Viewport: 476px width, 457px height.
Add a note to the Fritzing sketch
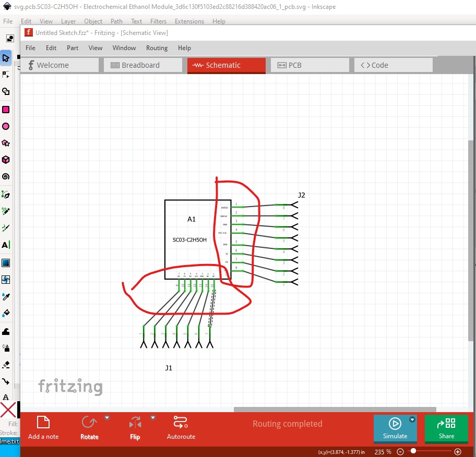(43, 428)
